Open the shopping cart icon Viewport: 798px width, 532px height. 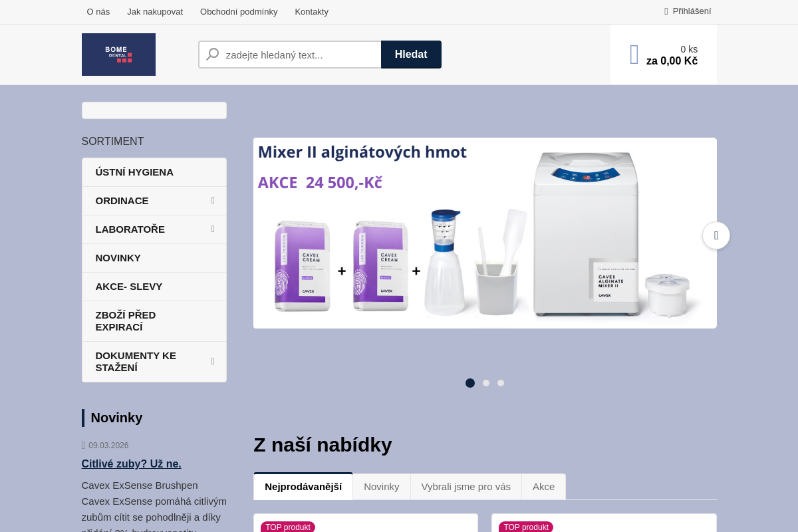[x=634, y=55]
